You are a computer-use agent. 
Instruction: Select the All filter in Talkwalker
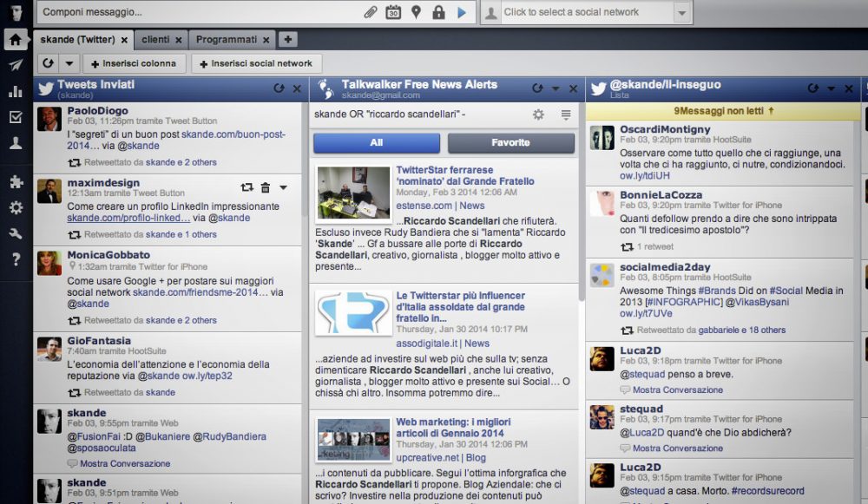click(x=377, y=143)
